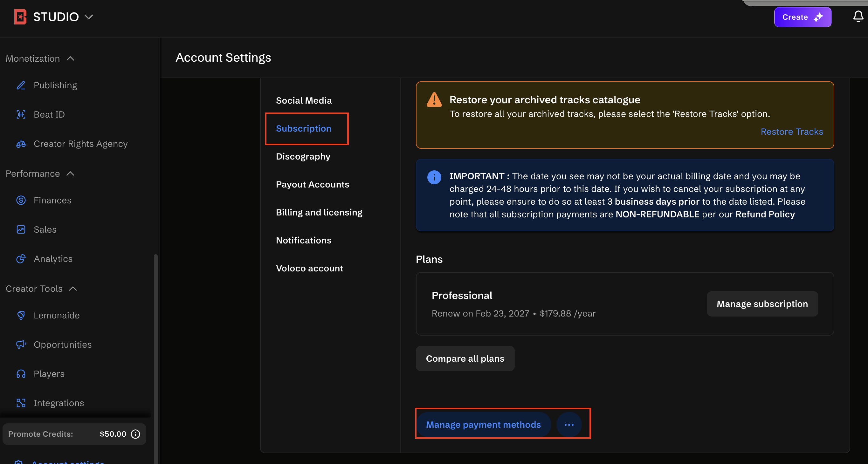Collapse the Creator Tools section
This screenshot has height=464, width=868.
point(73,289)
